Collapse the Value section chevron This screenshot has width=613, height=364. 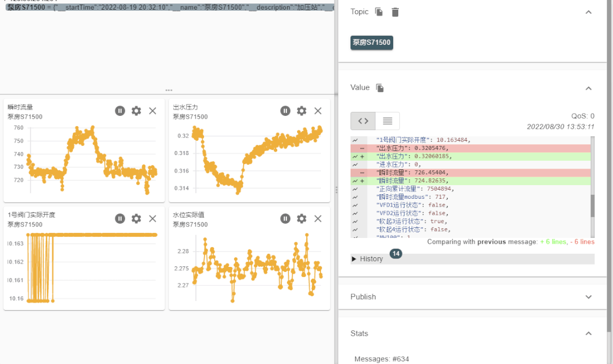(x=589, y=89)
